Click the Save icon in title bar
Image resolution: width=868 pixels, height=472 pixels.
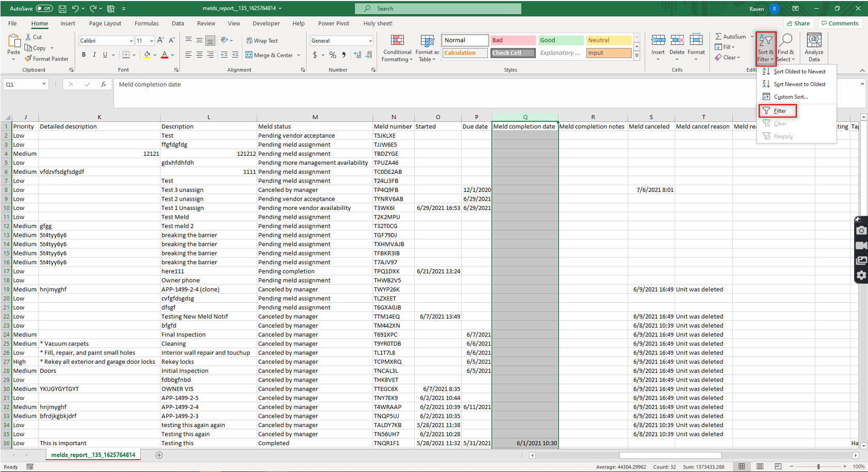coord(62,9)
